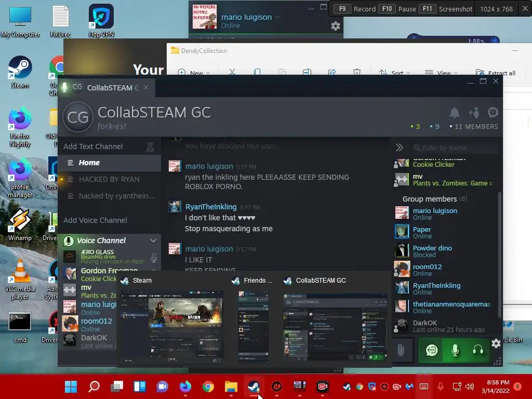Focus the Filter by Name field

point(455,148)
